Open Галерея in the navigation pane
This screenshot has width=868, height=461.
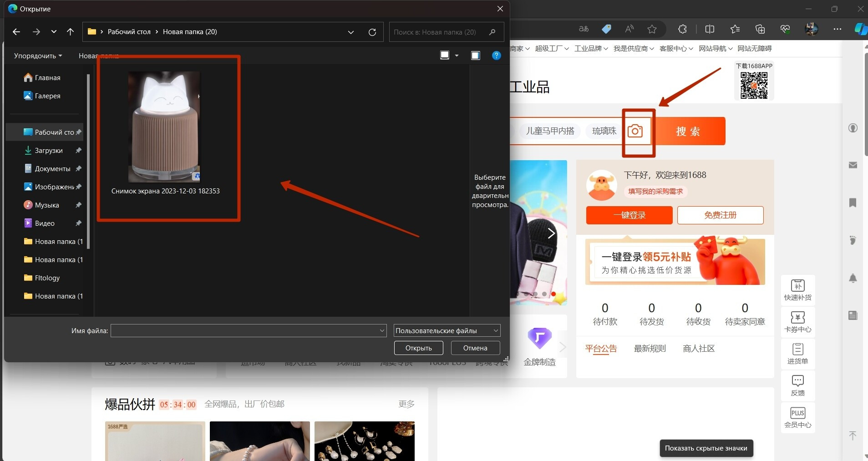(x=47, y=96)
